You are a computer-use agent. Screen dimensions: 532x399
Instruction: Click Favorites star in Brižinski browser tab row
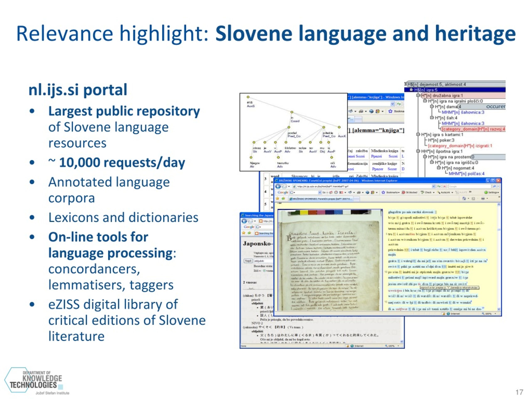click(278, 198)
